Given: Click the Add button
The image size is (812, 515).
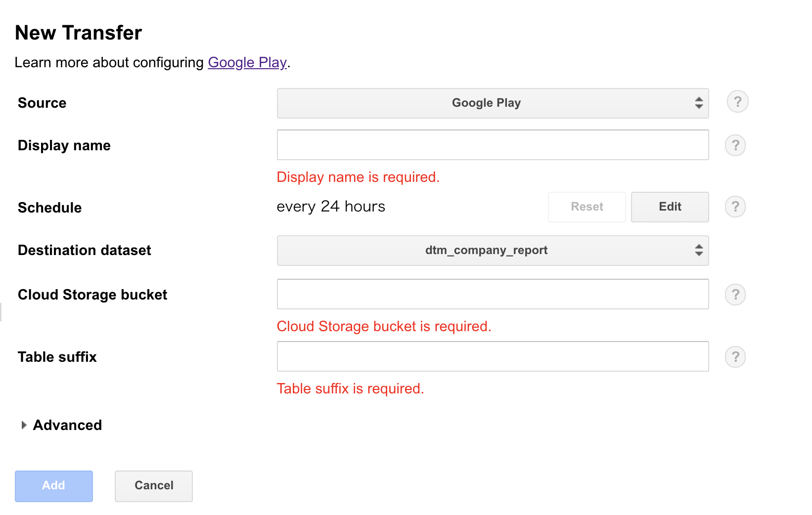Looking at the screenshot, I should pos(54,486).
